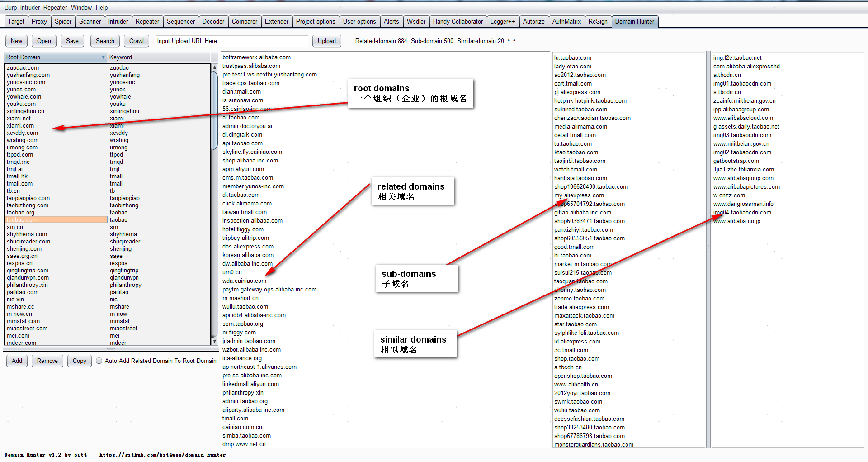
Task: Click the Add button below root domain table
Action: [x=17, y=361]
